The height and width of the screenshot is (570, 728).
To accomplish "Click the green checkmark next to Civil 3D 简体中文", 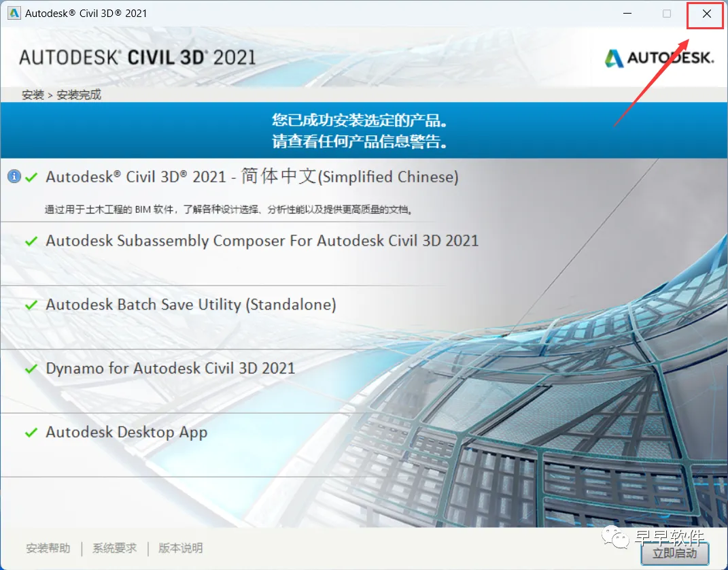I will point(31,177).
